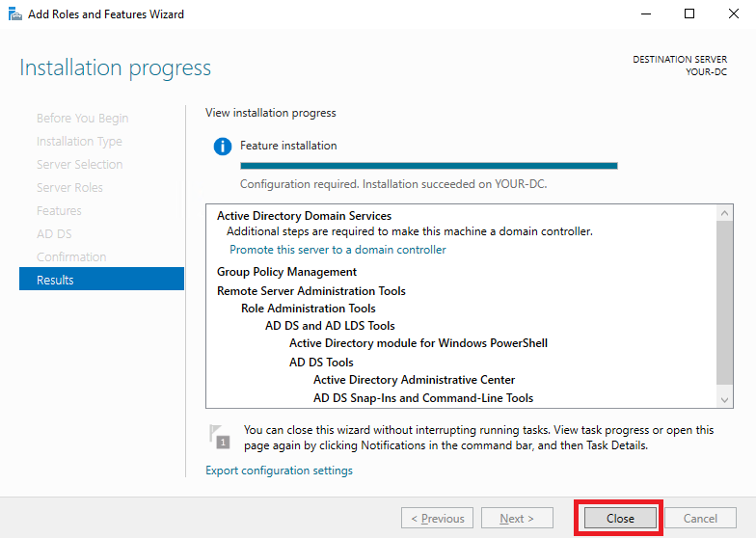Screen dimensions: 756x538
Task: Click the YOUR-DC destination server label
Action: 706,71
